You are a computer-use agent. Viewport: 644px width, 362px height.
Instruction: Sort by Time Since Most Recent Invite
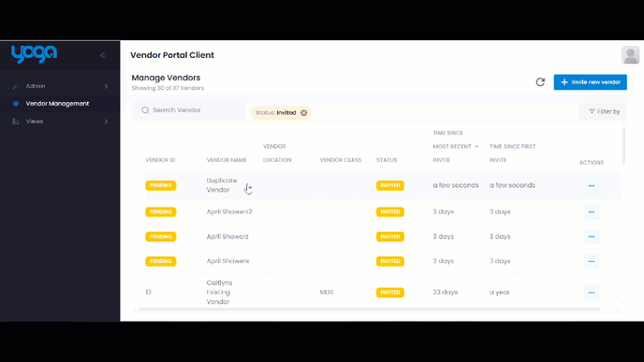[456, 147]
